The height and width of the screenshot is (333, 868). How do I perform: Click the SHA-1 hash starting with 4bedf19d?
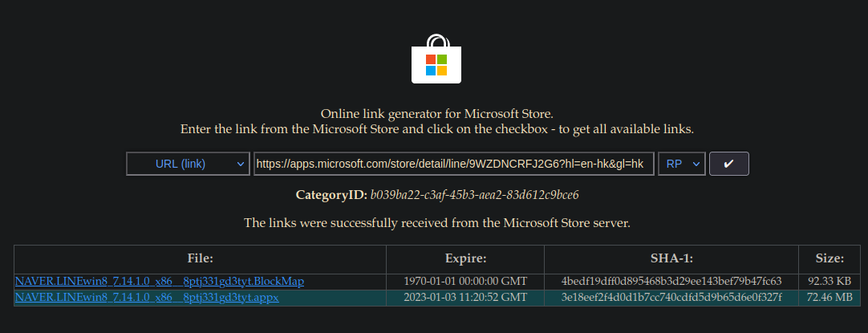coord(671,281)
